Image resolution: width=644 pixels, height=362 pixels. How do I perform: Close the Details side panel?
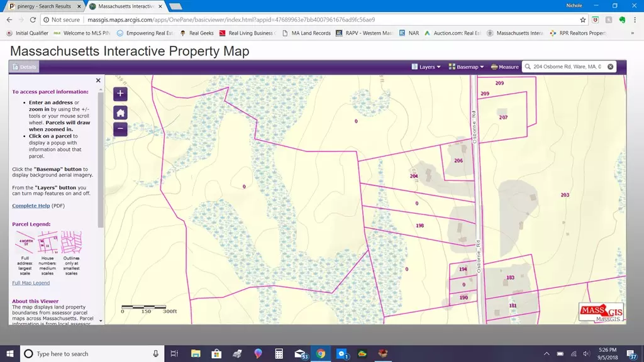98,80
